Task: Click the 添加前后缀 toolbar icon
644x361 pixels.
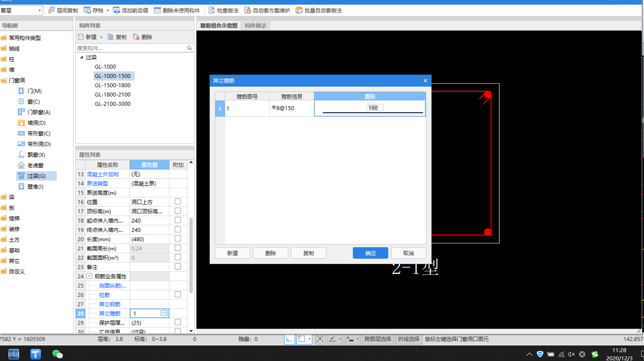Action: point(116,10)
